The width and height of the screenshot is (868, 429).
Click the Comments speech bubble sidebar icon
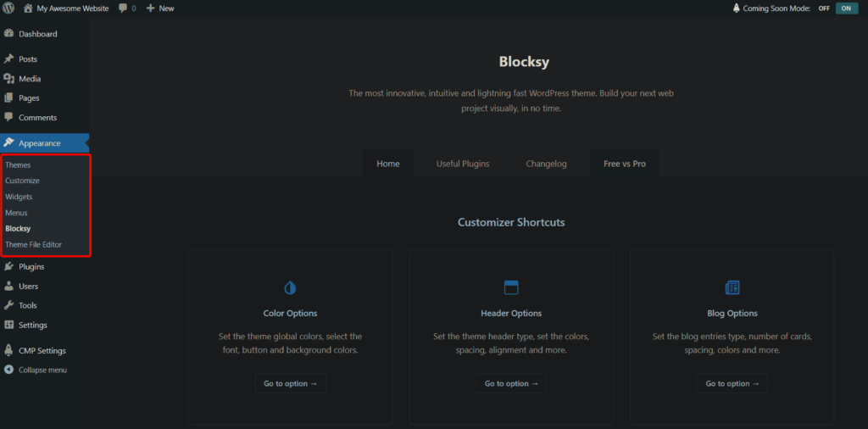click(8, 117)
